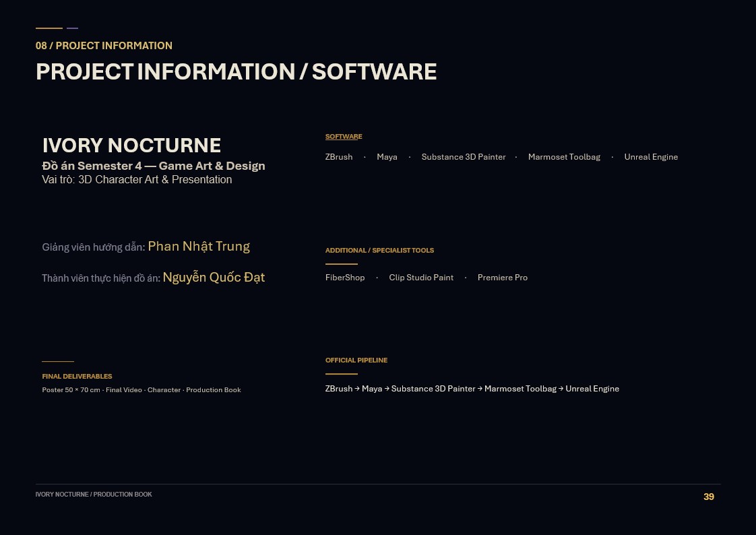Select the instructor name "Phan Nhật Trung"
756x535 pixels.
click(199, 247)
